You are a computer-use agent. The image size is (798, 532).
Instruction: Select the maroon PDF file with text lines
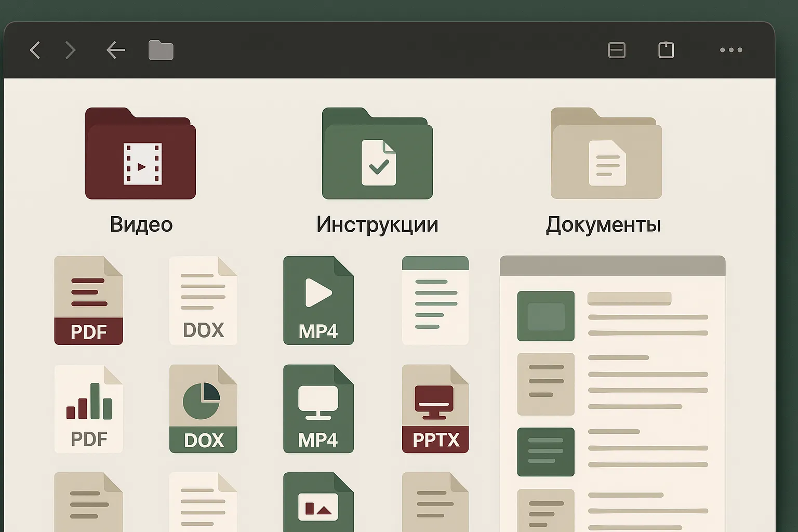(88, 300)
